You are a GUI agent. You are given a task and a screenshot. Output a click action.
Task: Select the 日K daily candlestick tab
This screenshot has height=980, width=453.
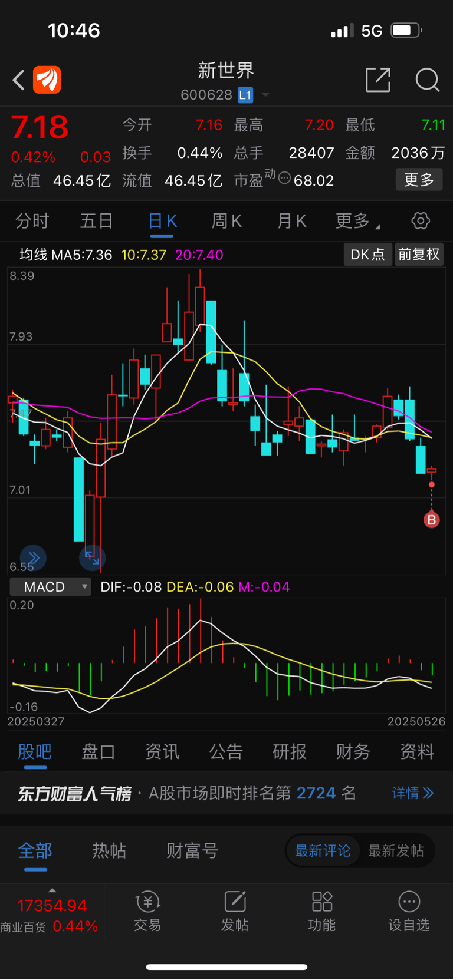tap(162, 221)
